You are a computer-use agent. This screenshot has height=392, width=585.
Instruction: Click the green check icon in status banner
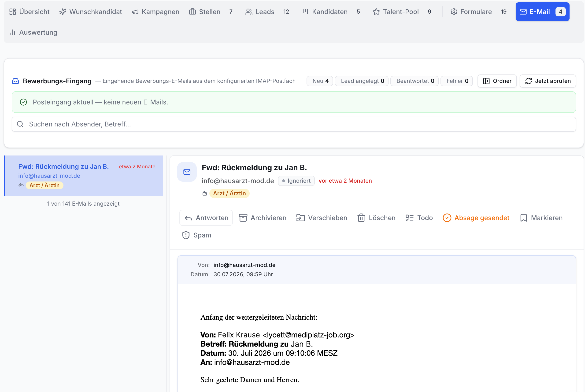point(23,102)
